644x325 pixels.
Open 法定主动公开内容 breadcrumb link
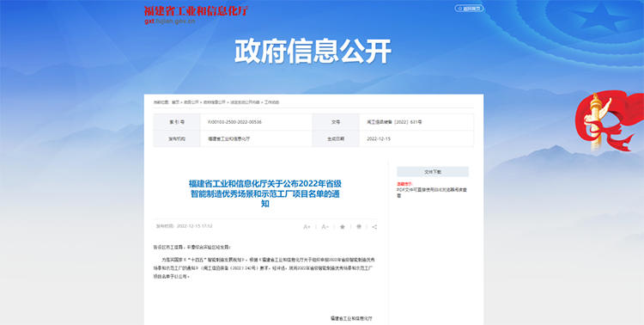245,102
